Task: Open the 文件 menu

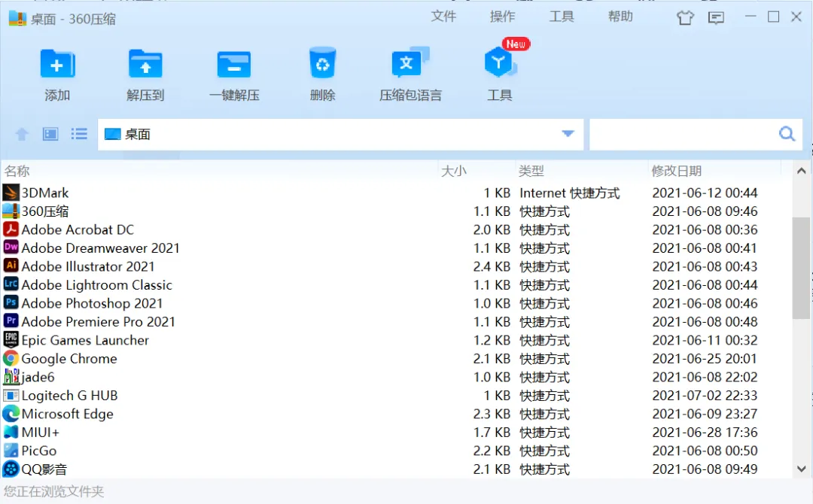Action: 443,17
